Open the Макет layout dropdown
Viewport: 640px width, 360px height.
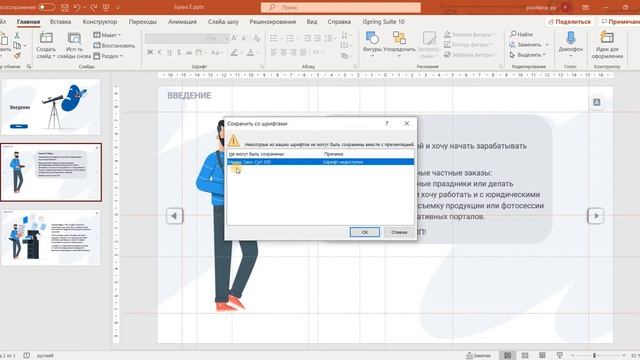point(107,35)
